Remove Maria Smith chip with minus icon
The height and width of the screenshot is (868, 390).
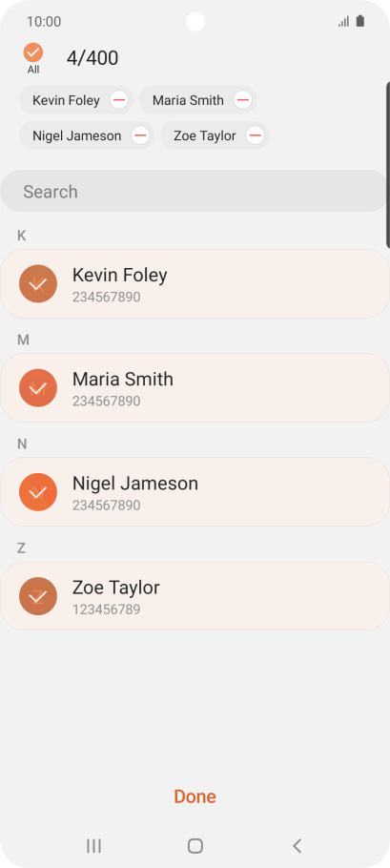tap(242, 100)
